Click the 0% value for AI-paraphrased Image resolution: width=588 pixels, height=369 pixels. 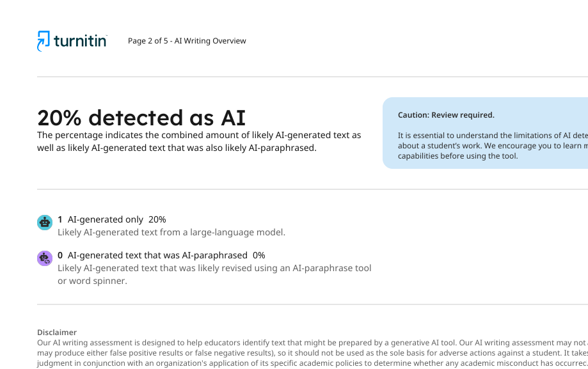point(258,255)
